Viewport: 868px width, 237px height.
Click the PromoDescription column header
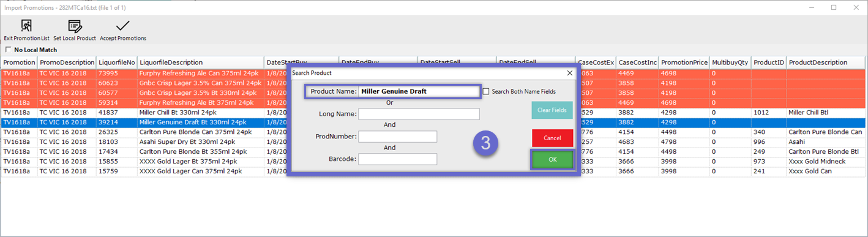coord(67,62)
